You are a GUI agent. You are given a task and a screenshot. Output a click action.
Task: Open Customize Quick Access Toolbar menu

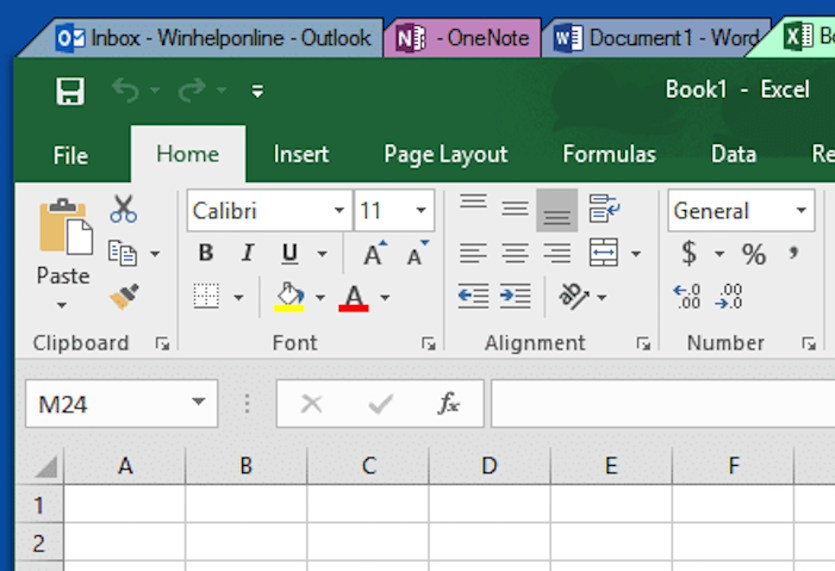pyautogui.click(x=258, y=91)
